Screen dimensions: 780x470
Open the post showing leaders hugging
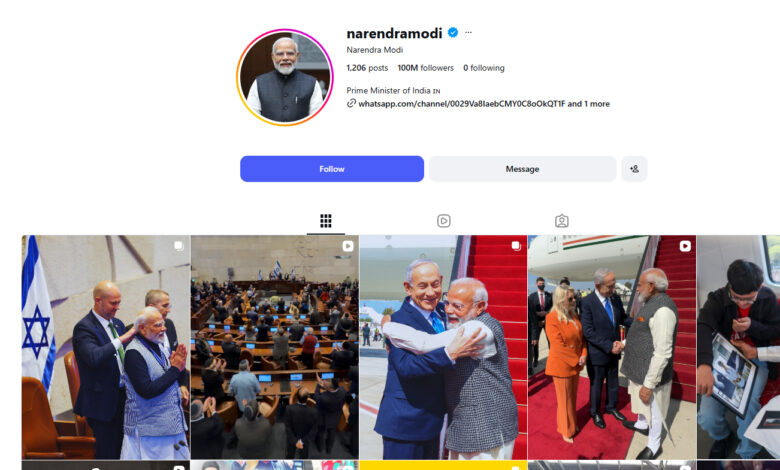(443, 347)
